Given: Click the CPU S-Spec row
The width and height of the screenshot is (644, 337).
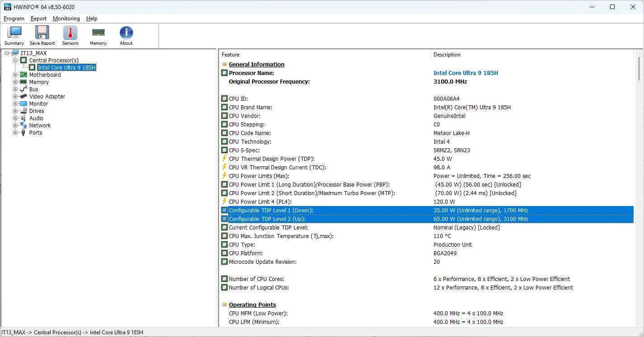Looking at the screenshot, I should coord(427,150).
